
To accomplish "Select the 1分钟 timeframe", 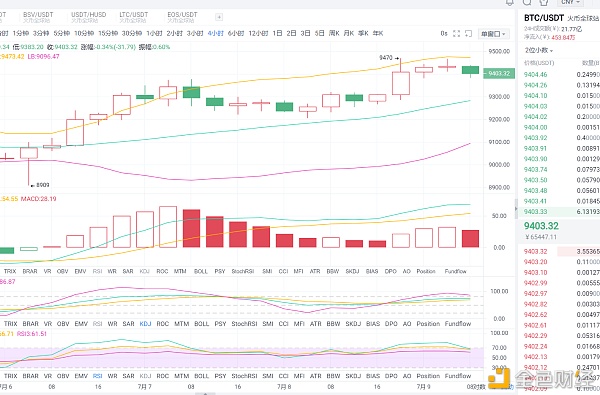I will [x=21, y=33].
